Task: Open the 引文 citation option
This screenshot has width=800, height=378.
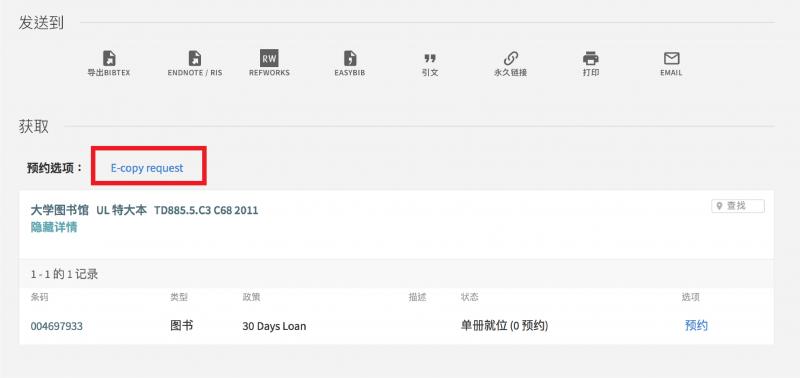Action: click(x=430, y=64)
